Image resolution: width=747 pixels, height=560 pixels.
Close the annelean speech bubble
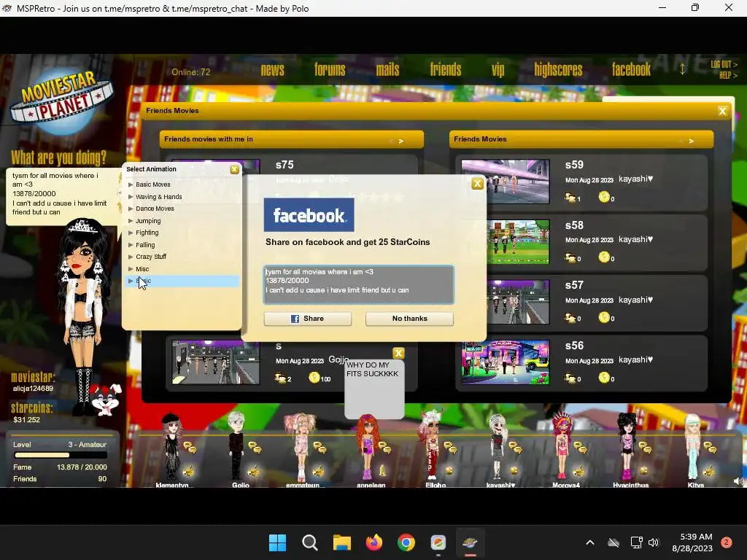click(x=398, y=353)
